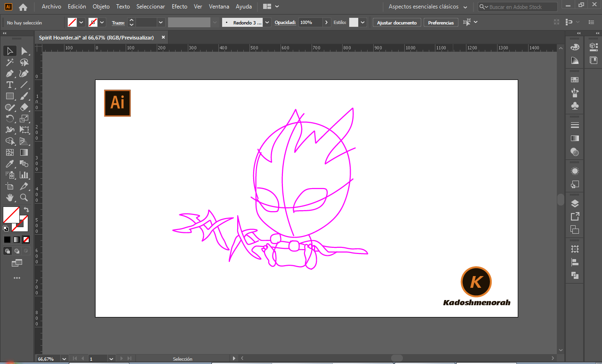Apply solid Color mode button
This screenshot has height=364, width=602.
pos(8,239)
